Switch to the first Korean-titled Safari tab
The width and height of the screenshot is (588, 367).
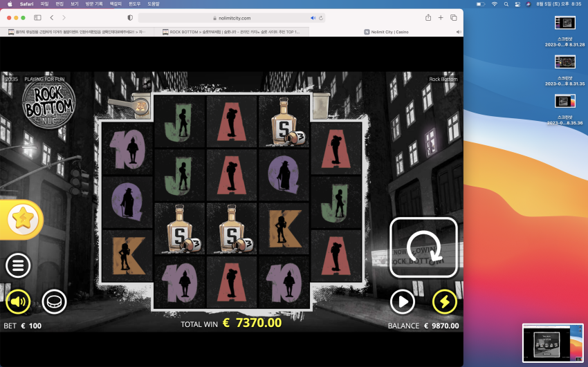77,32
